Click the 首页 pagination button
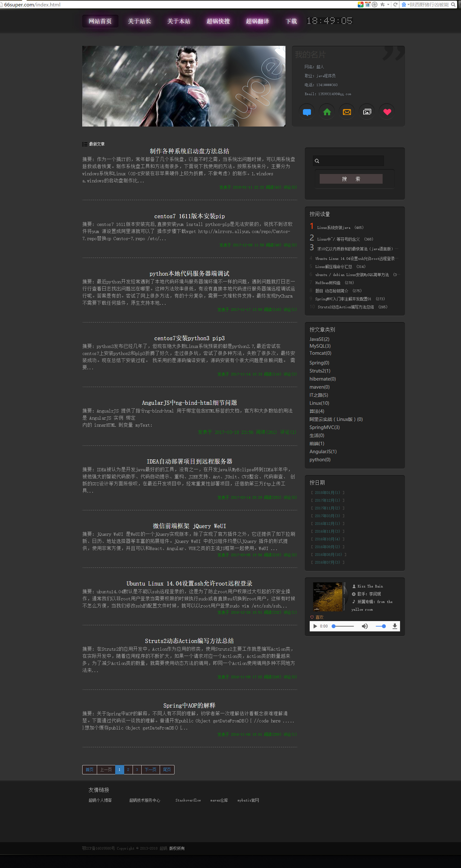This screenshot has height=868, width=461. [90, 770]
